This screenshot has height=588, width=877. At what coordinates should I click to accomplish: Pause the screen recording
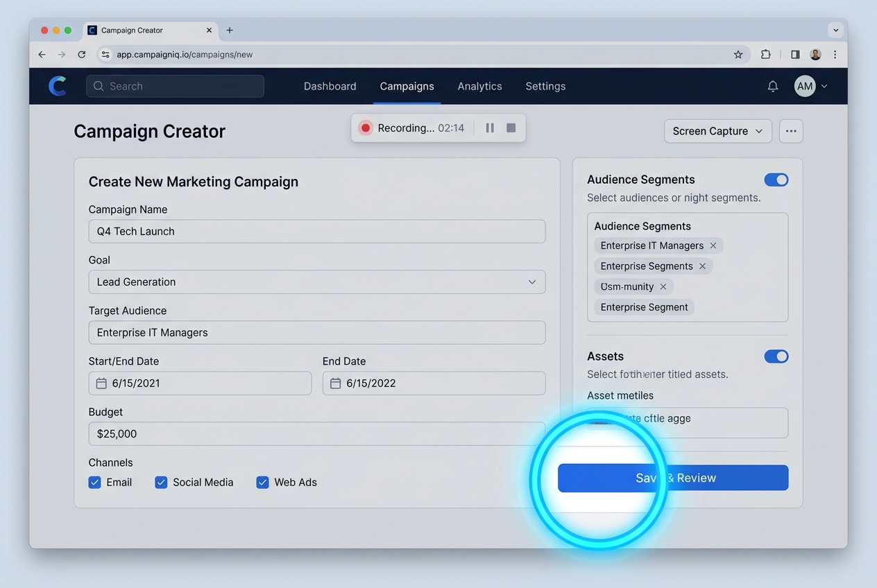(490, 128)
